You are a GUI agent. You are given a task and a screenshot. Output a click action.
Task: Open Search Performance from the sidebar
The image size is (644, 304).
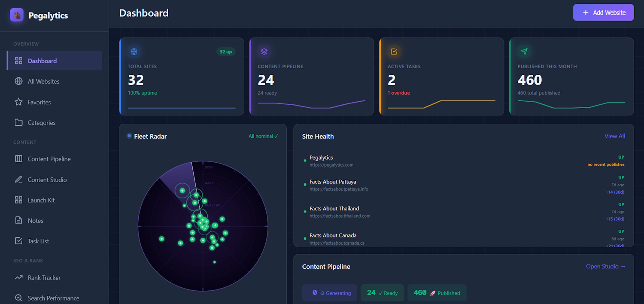pyautogui.click(x=55, y=298)
